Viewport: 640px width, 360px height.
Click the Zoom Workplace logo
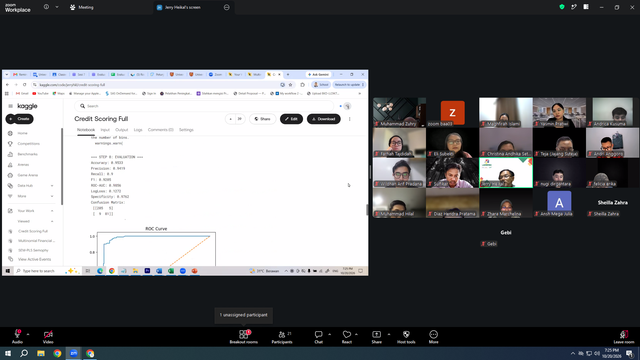click(18, 7)
